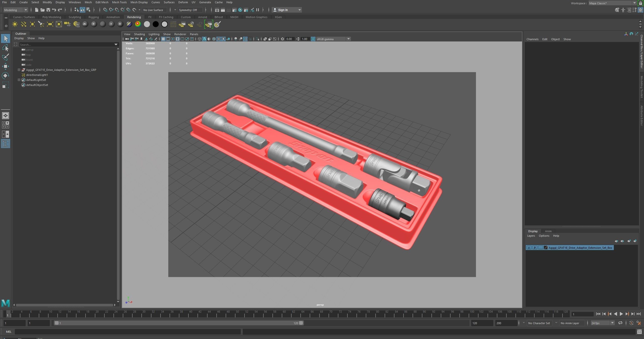Open the 24 fps frame rate dropdown

pos(602,323)
